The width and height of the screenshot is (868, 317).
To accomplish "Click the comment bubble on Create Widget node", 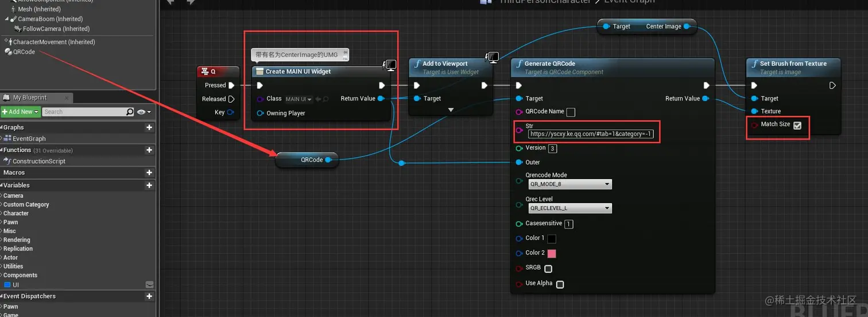I will click(300, 55).
